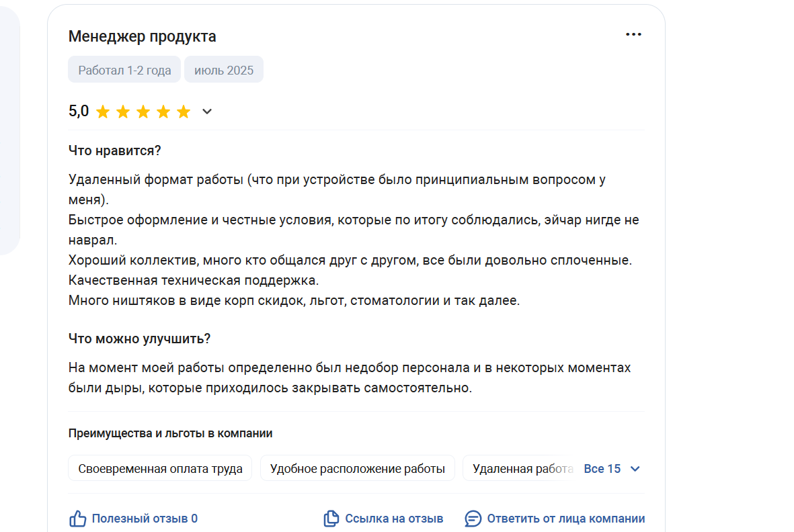Click the fifth rating star

point(184,112)
